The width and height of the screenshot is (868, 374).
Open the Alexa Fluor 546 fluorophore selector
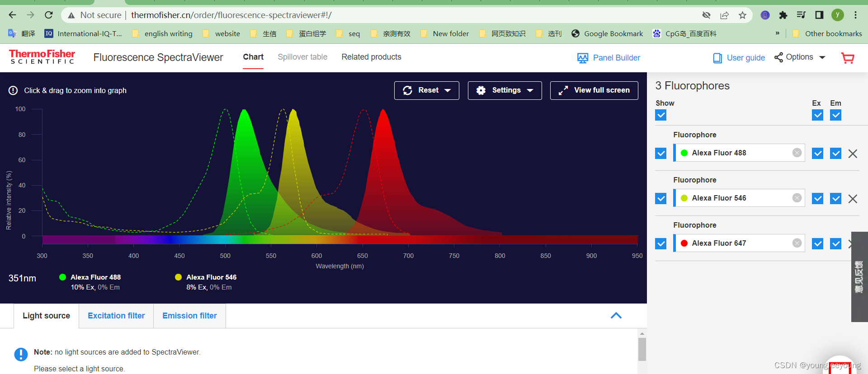(739, 198)
